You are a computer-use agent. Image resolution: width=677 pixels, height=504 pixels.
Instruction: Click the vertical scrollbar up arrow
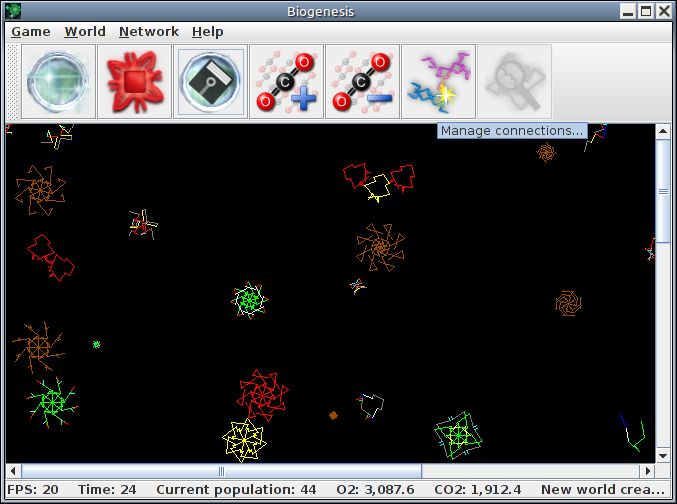point(663,131)
